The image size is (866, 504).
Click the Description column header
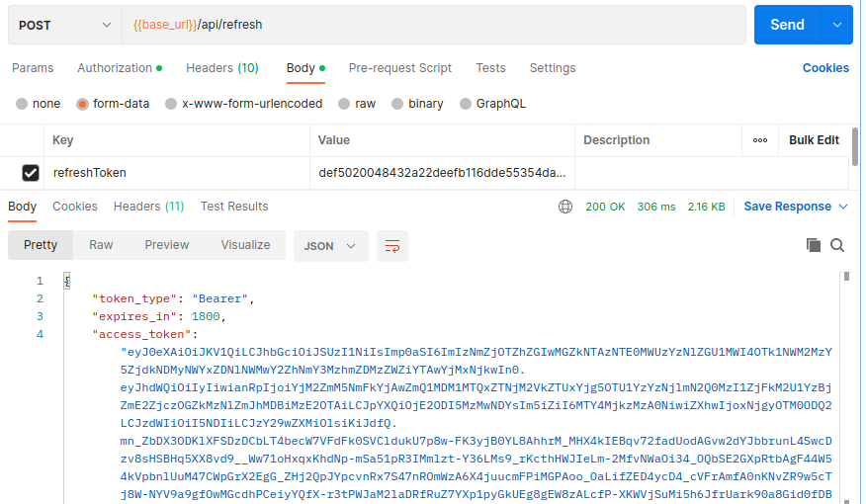[616, 140]
